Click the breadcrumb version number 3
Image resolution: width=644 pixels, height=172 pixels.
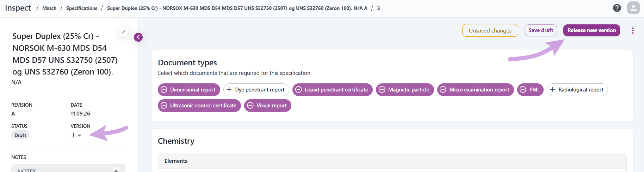[x=378, y=8]
